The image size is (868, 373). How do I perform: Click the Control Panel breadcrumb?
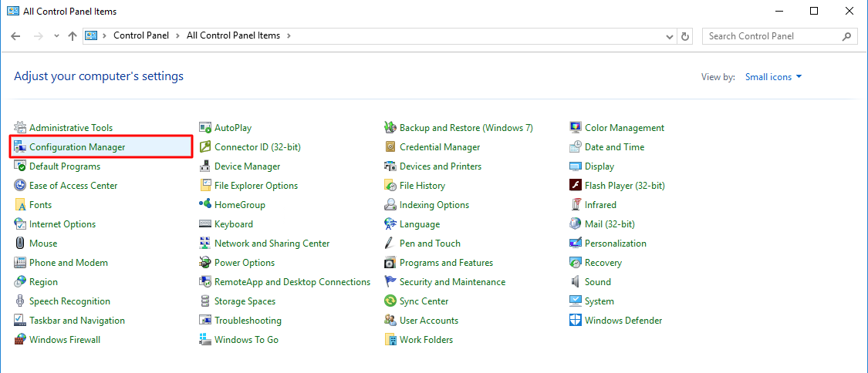[141, 35]
